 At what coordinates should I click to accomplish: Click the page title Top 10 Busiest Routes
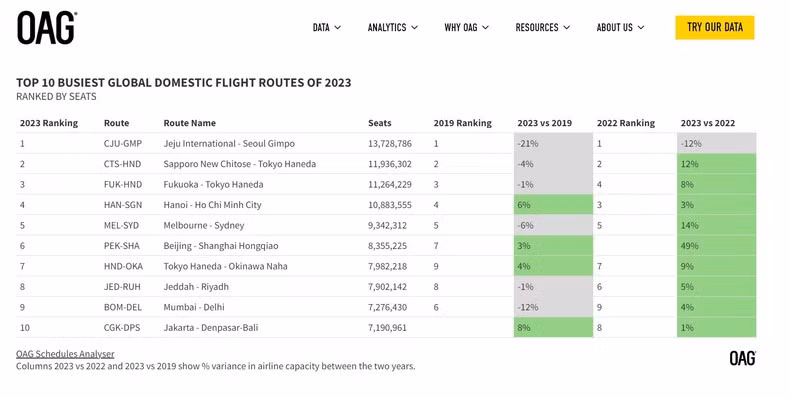coord(183,83)
